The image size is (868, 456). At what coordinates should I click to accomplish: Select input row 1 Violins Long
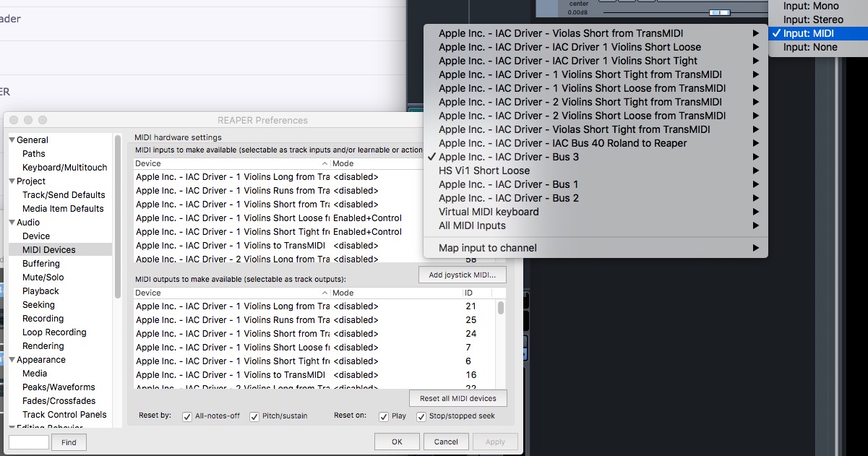pyautogui.click(x=278, y=177)
